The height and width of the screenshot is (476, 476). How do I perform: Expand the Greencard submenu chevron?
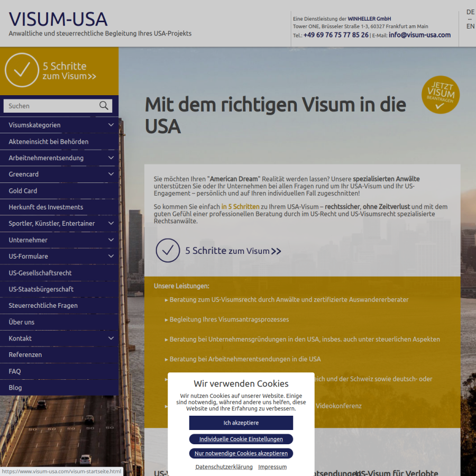111,174
